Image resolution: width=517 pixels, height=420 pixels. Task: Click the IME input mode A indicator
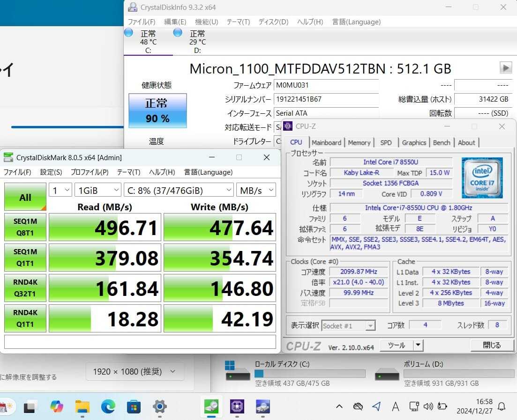pos(395,406)
